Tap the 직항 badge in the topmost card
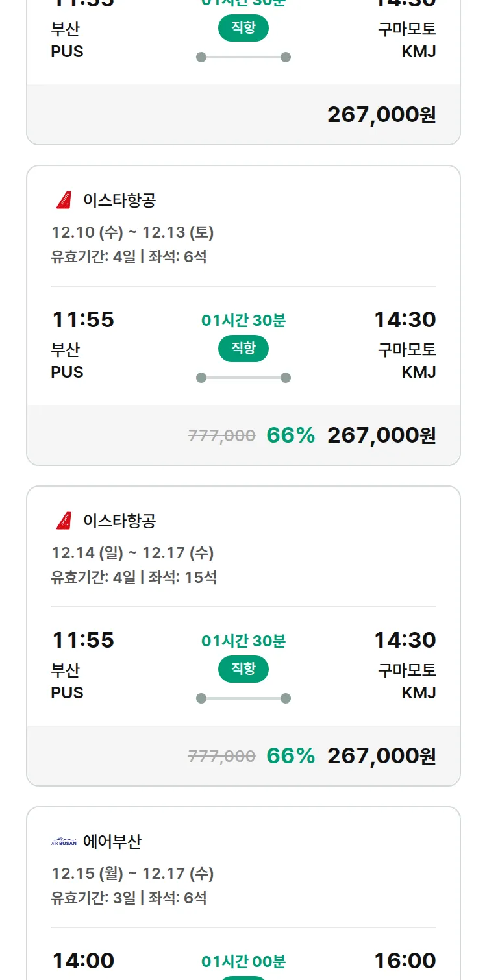Viewport: 487px width, 980px height. pos(243,29)
